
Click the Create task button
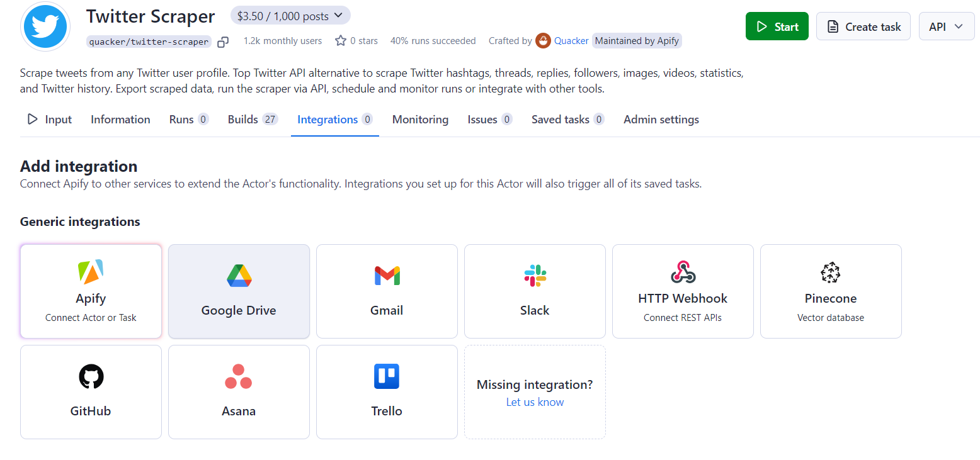pyautogui.click(x=863, y=26)
